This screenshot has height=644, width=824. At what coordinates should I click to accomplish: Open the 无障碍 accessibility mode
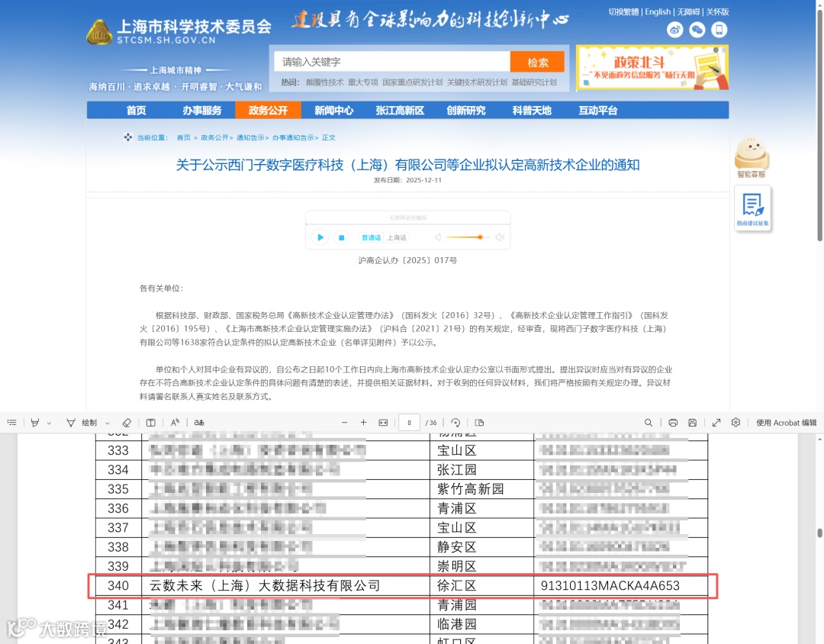click(688, 11)
